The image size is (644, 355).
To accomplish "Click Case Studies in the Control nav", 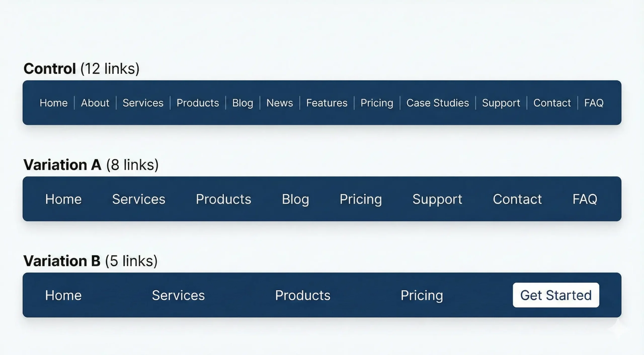I will [438, 103].
